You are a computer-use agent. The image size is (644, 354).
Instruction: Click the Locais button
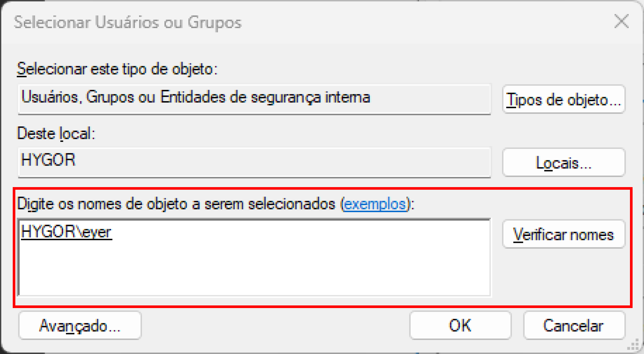(x=564, y=163)
